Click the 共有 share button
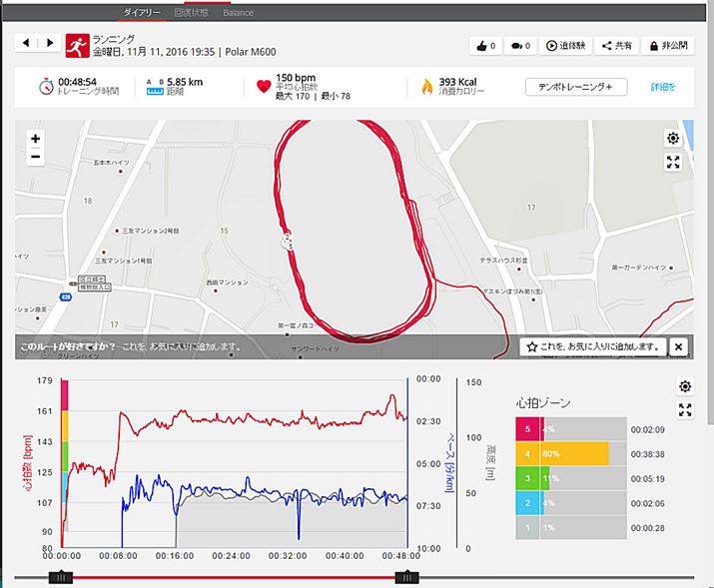 (x=616, y=46)
